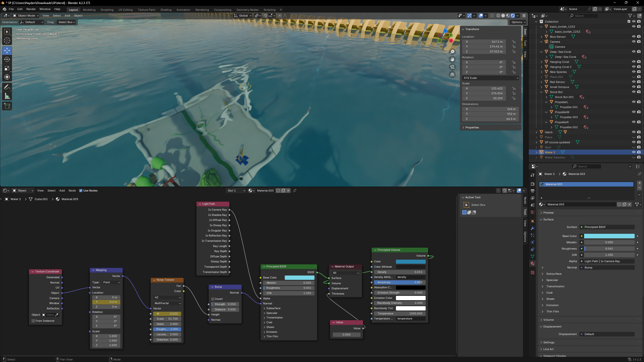Pin the node editor material
Screen dimensions: 644x362
(295, 191)
